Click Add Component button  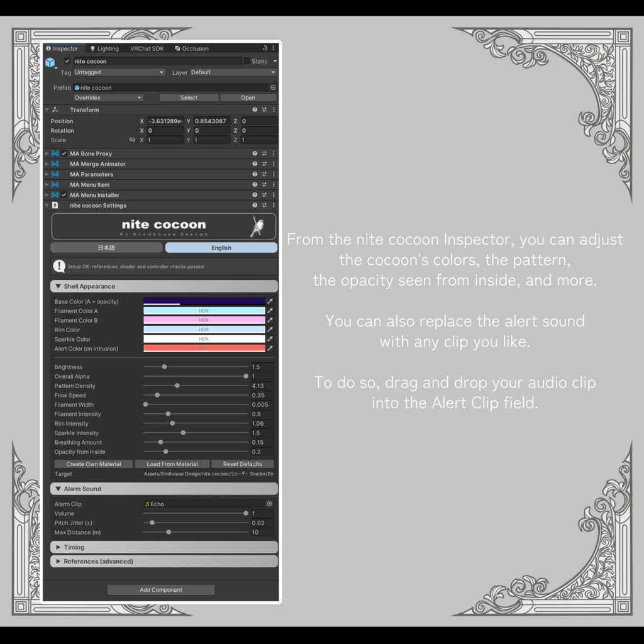161,590
